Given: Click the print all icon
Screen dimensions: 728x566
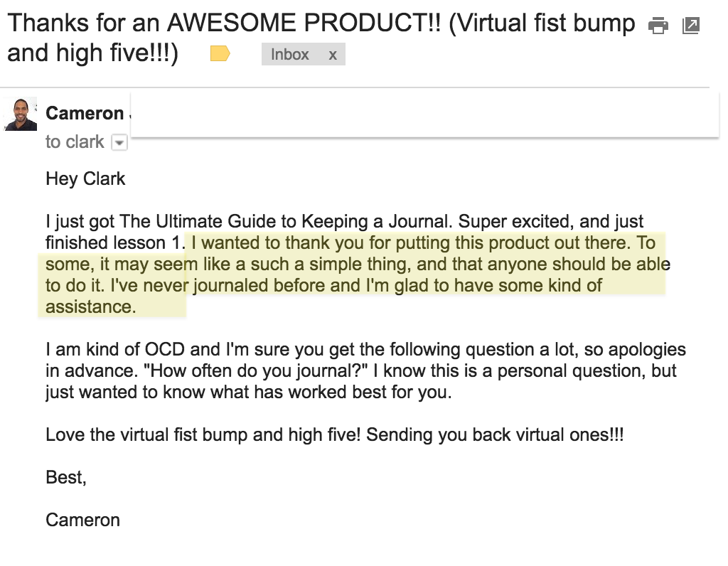Looking at the screenshot, I should tap(658, 26).
